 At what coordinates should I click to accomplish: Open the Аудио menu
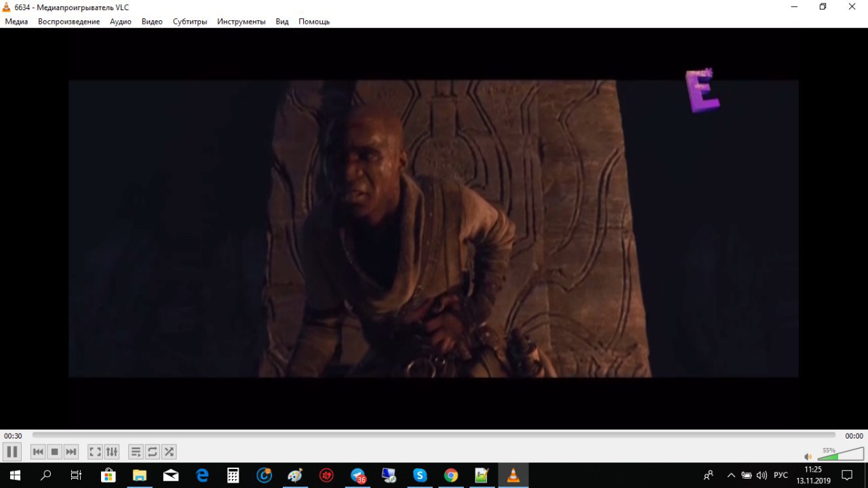121,22
